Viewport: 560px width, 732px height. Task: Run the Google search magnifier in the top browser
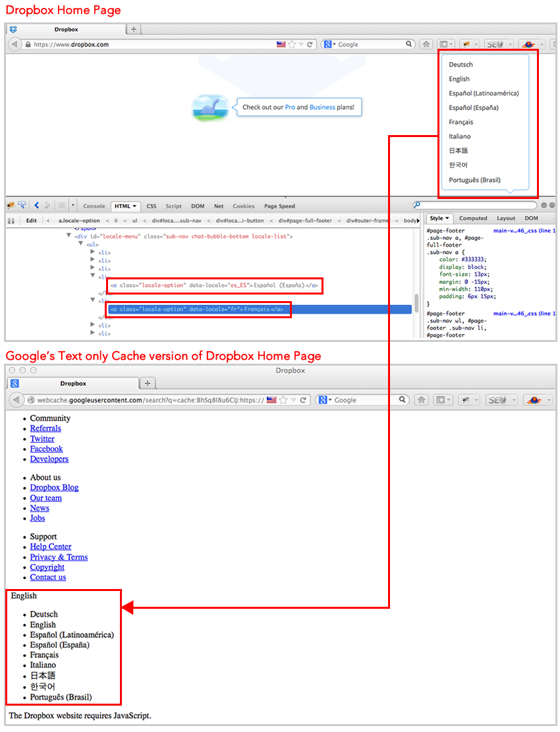coord(408,44)
